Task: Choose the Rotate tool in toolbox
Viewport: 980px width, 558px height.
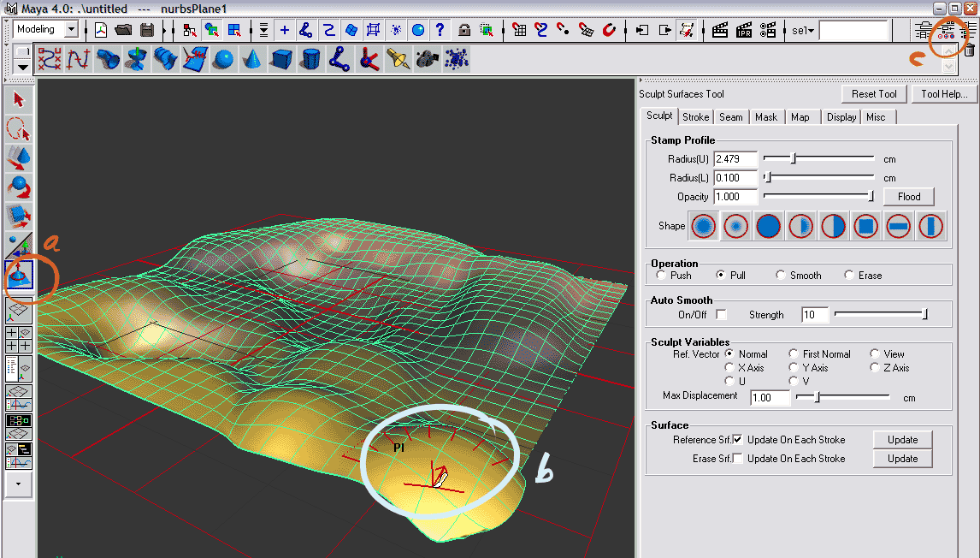Action: (x=19, y=187)
